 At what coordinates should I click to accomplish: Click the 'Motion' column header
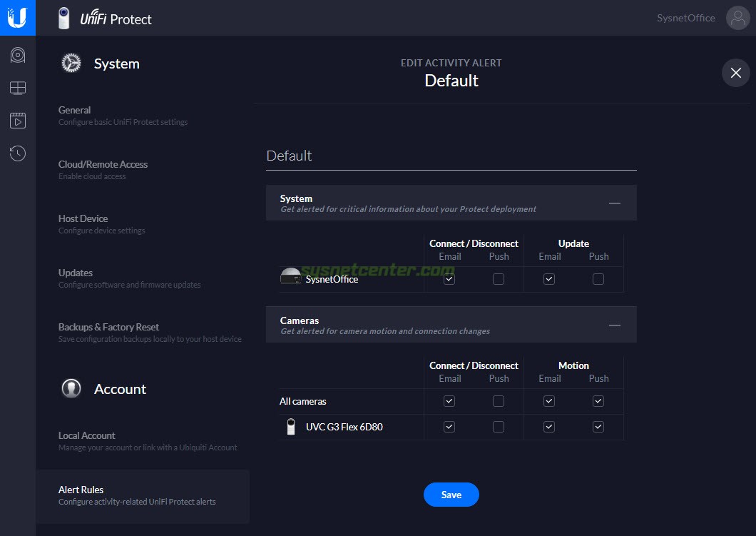pos(573,365)
